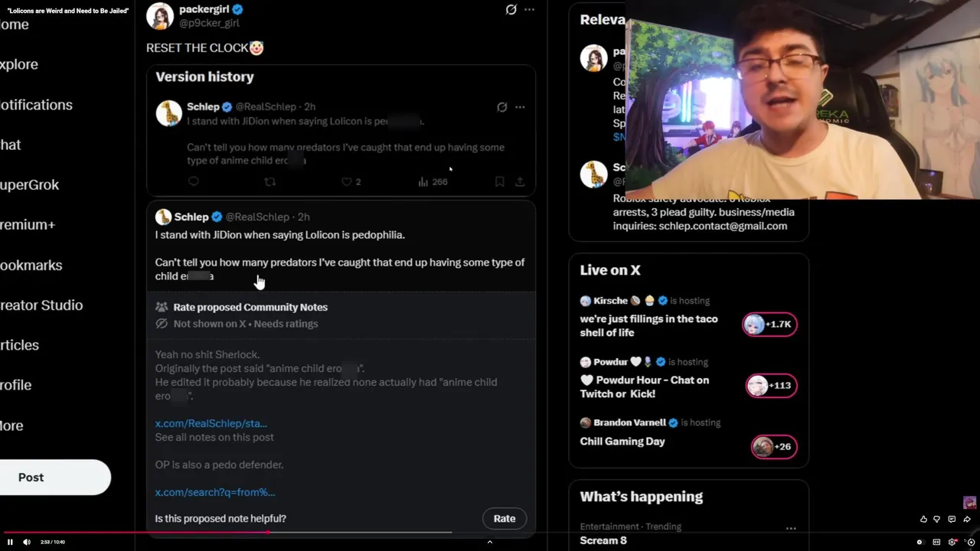Open video settings gear
The height and width of the screenshot is (551, 980).
coord(952,542)
